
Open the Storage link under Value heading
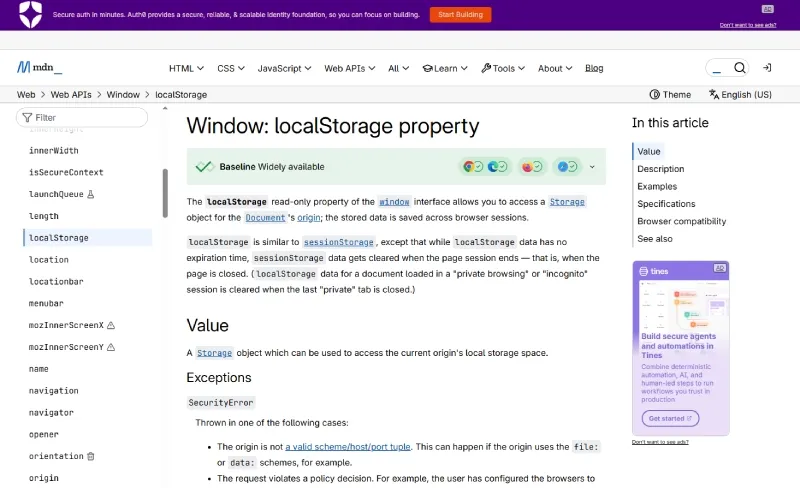(x=214, y=353)
